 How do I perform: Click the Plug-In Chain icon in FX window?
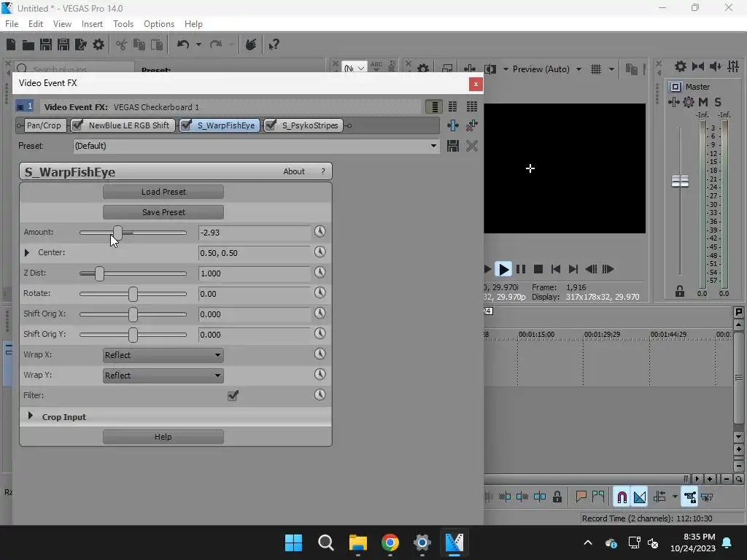click(452, 125)
